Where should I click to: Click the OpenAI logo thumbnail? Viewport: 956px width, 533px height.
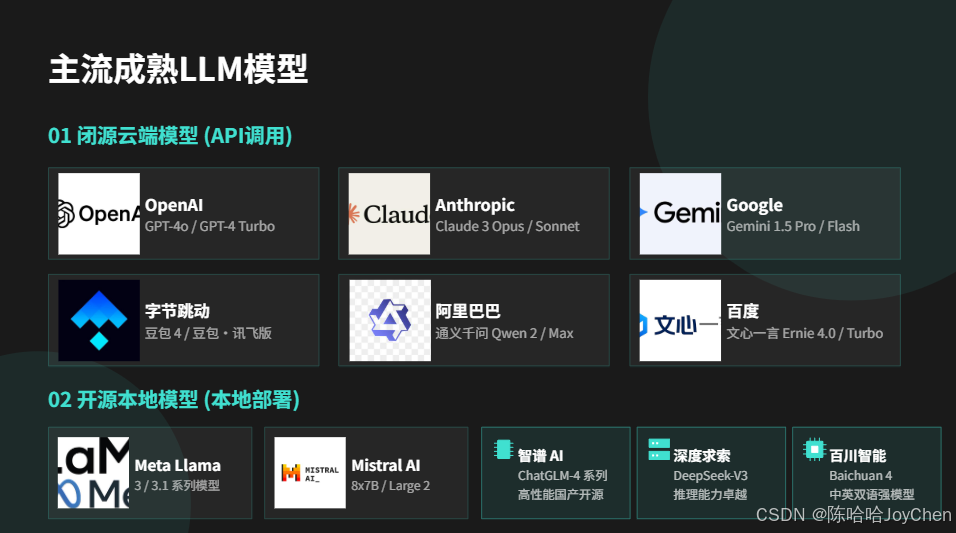pyautogui.click(x=99, y=213)
